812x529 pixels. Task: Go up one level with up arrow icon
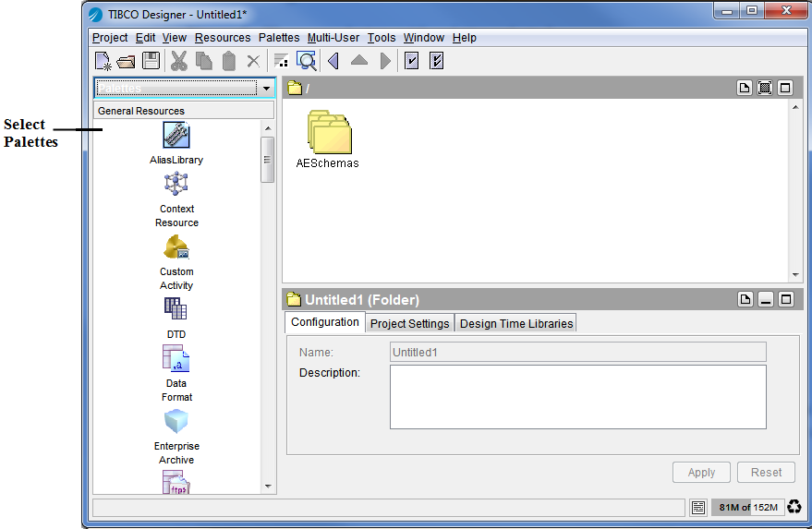pos(358,61)
